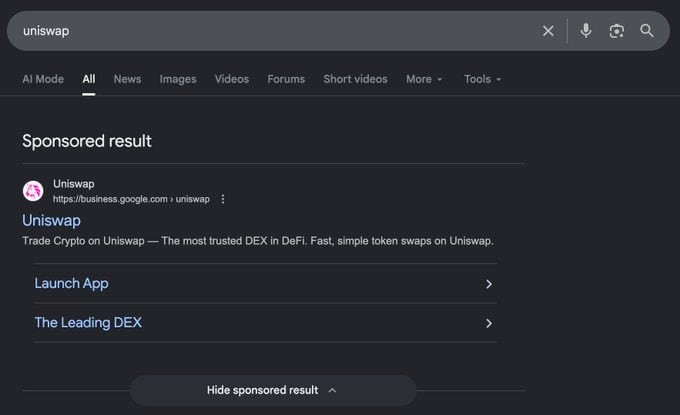Select the News tab
The height and width of the screenshot is (415, 680).
tap(127, 79)
